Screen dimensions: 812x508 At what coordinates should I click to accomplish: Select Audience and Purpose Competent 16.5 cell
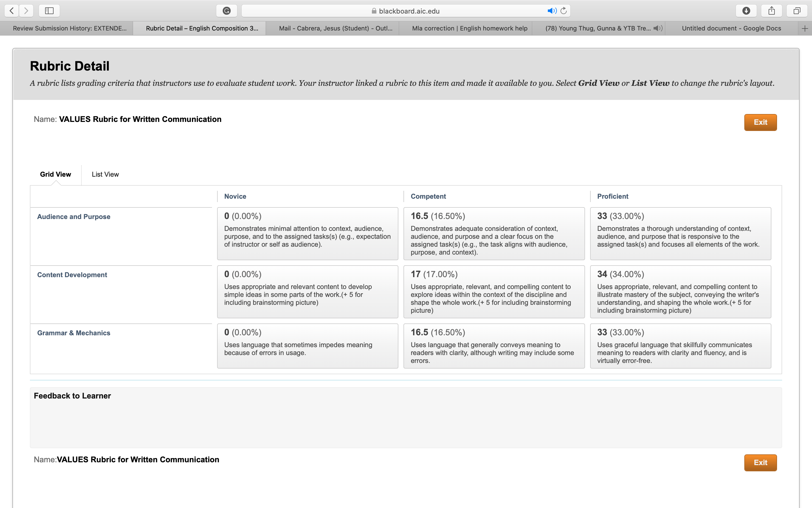pos(494,233)
